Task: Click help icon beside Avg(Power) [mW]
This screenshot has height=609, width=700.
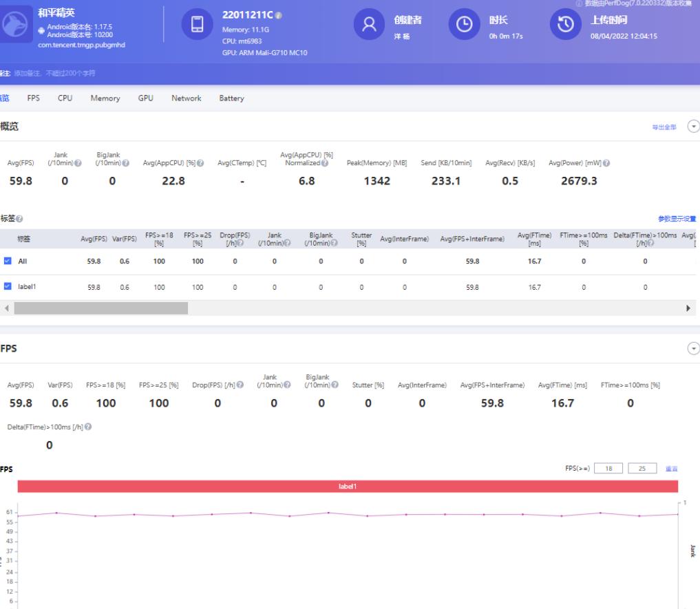Action: click(607, 162)
